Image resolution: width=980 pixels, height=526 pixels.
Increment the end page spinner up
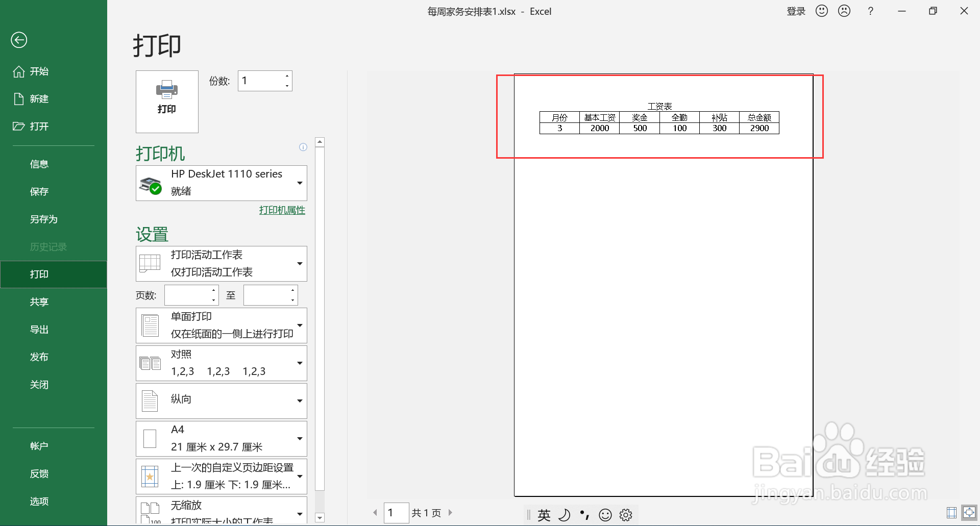click(293, 290)
